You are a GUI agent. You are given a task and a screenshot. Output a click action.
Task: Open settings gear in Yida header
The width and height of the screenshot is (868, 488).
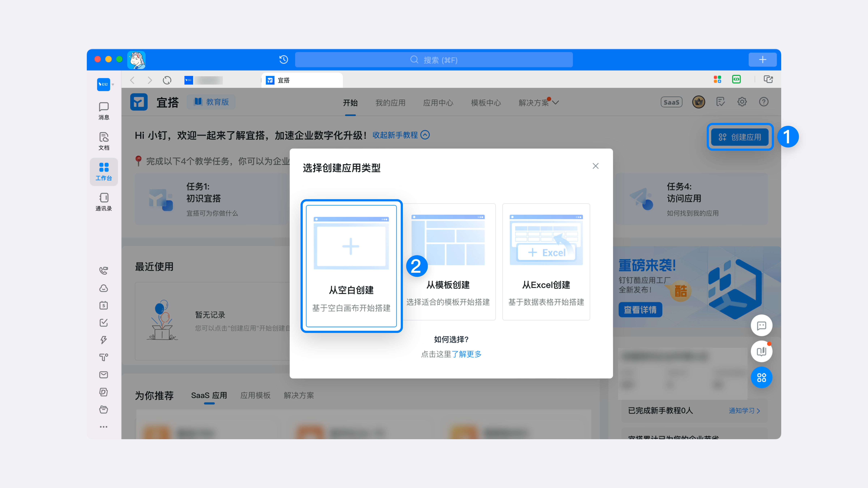click(x=742, y=102)
